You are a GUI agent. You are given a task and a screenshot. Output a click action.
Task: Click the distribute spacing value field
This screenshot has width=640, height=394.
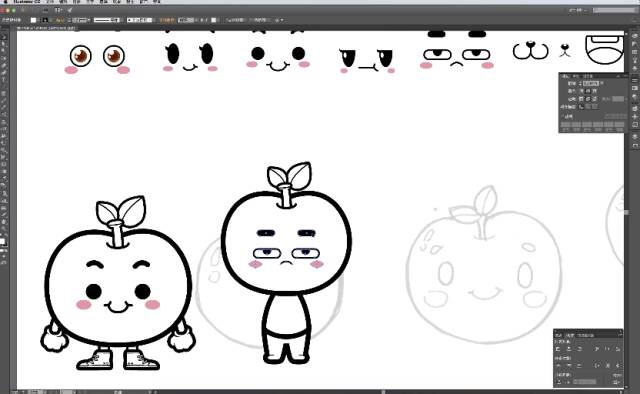point(584,381)
